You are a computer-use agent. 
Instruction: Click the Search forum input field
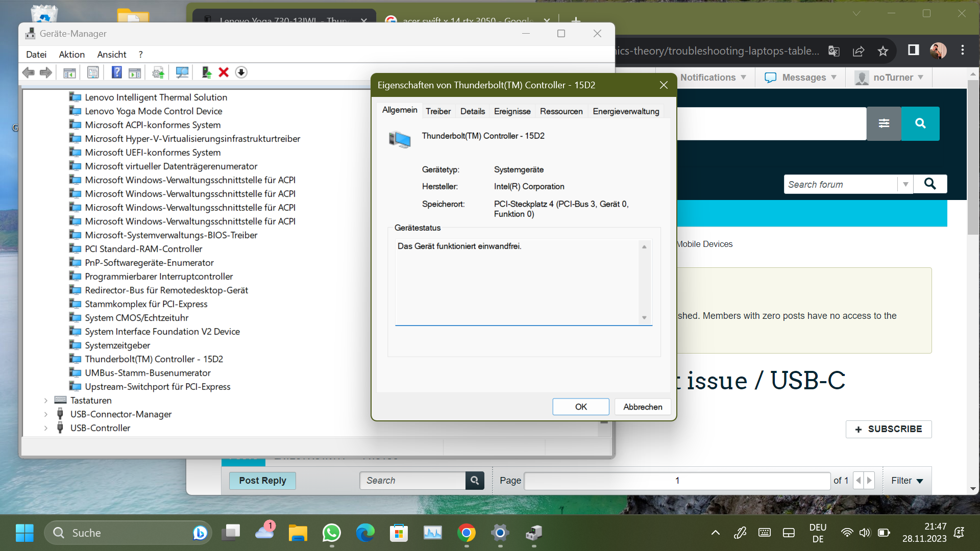point(840,185)
